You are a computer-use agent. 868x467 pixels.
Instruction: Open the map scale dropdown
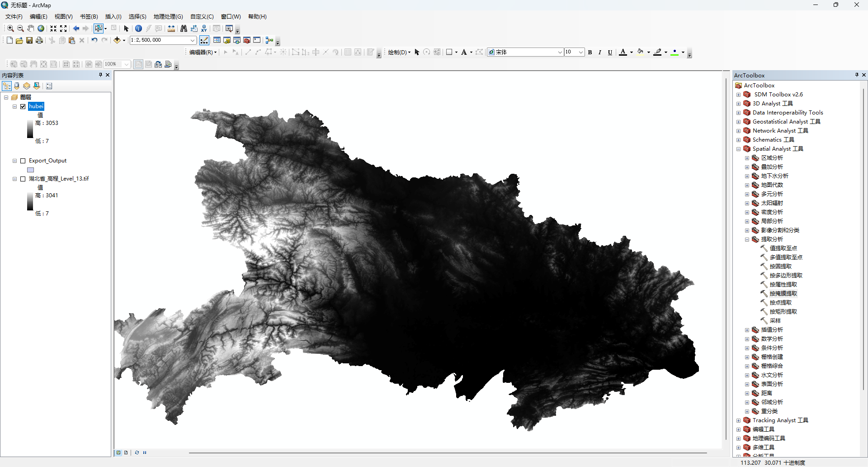tap(193, 40)
